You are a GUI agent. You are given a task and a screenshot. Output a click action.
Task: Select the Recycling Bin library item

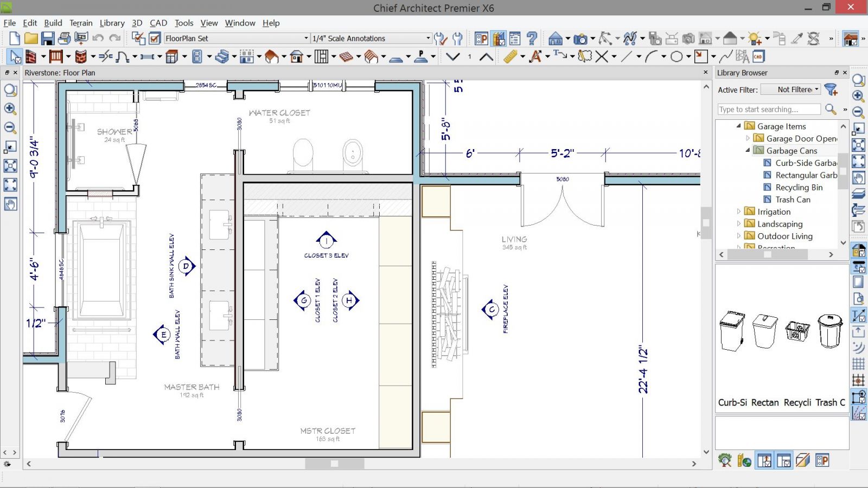click(799, 187)
